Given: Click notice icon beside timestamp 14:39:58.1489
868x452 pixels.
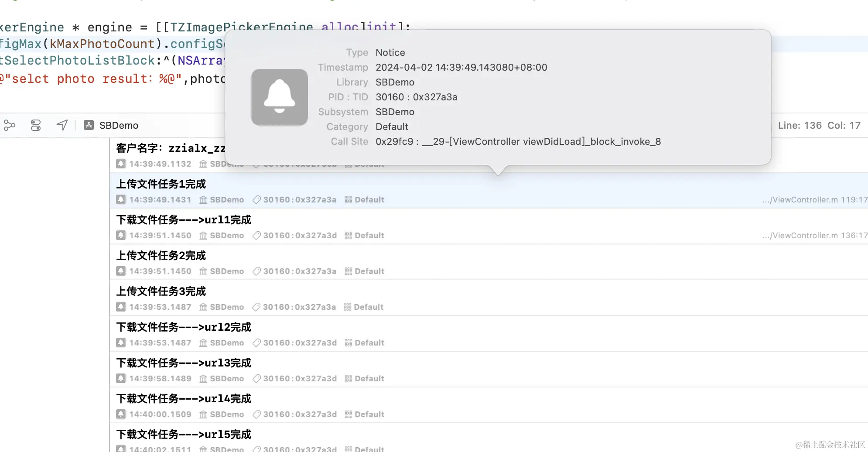Looking at the screenshot, I should [121, 379].
